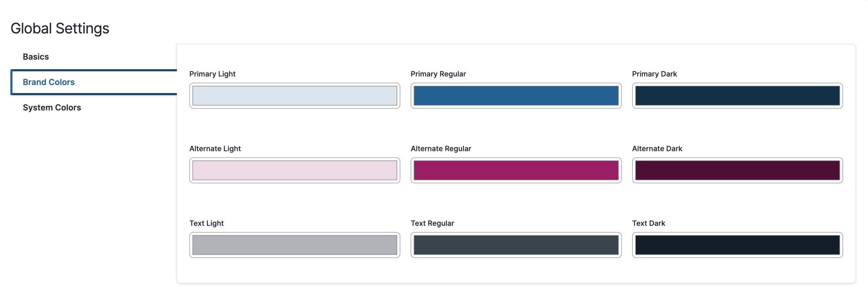Click the "Text Dark" field label
Image resolution: width=868 pixels, height=294 pixels.
pyautogui.click(x=648, y=223)
